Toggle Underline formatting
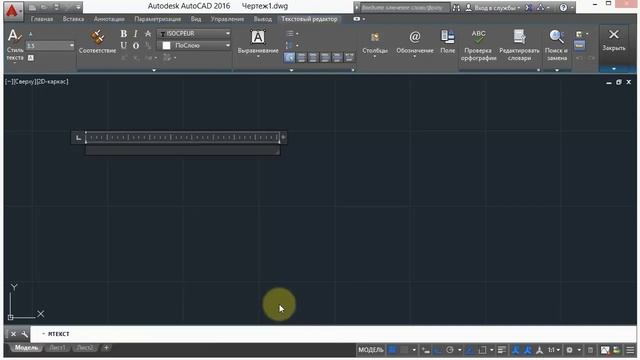Viewport: 640px width, 360px height. pyautogui.click(x=124, y=45)
